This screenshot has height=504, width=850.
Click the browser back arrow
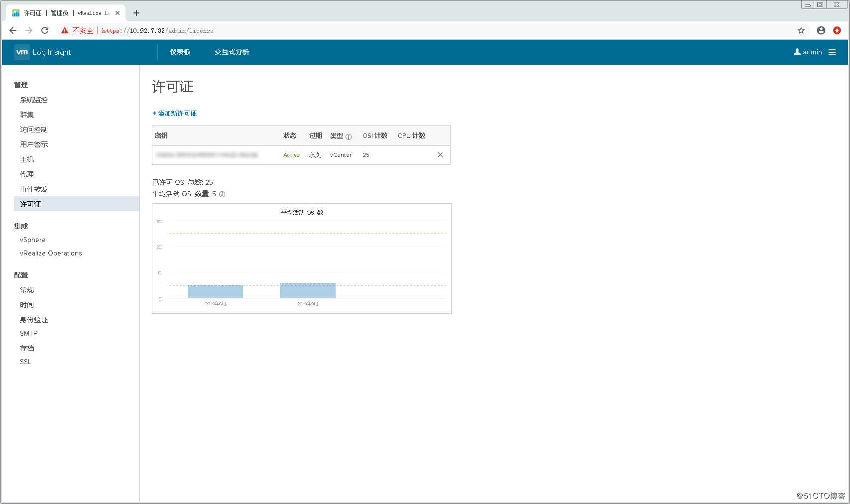13,30
